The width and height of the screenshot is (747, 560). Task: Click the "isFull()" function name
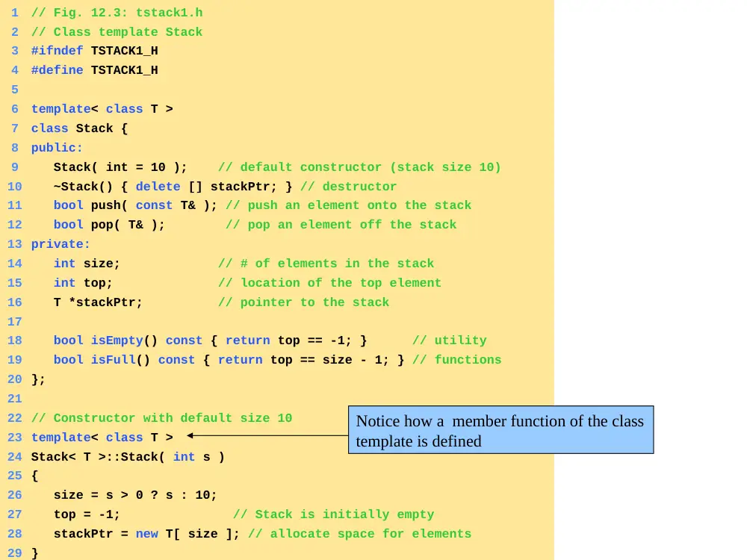click(x=120, y=360)
